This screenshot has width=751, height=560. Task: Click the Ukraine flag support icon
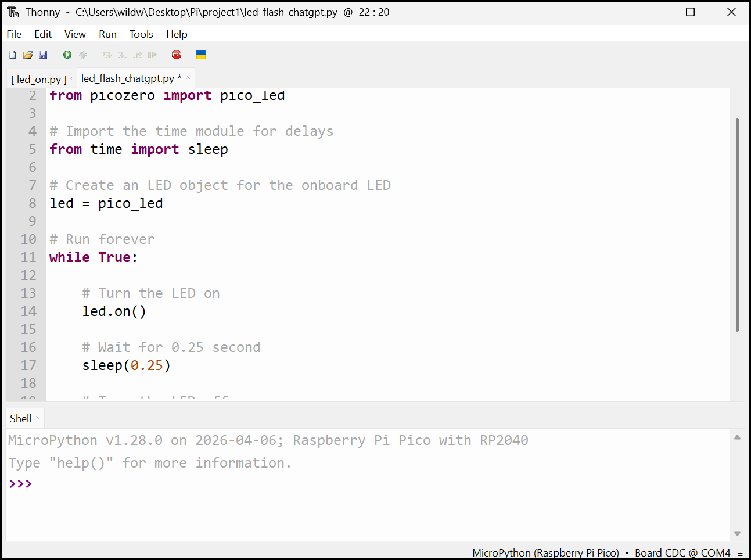pos(201,55)
